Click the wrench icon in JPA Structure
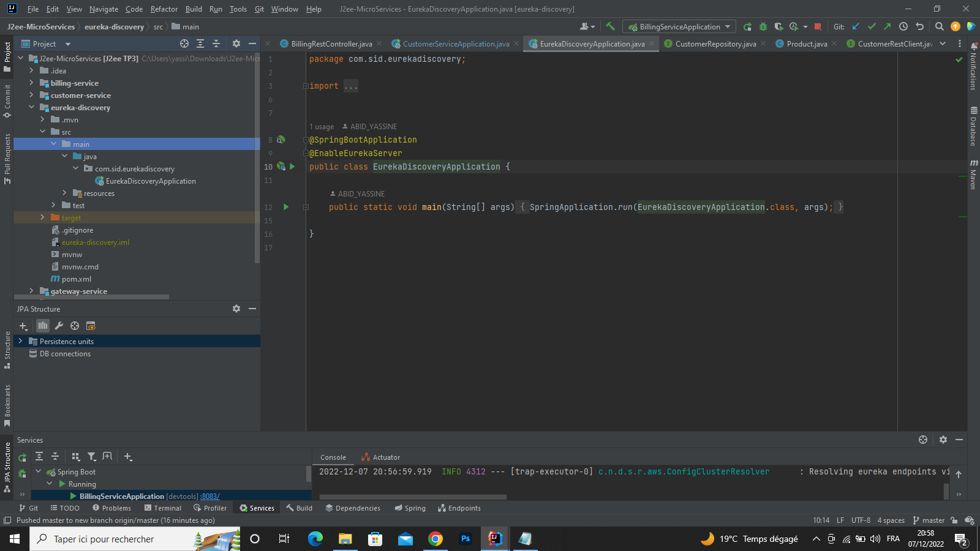 (x=59, y=326)
